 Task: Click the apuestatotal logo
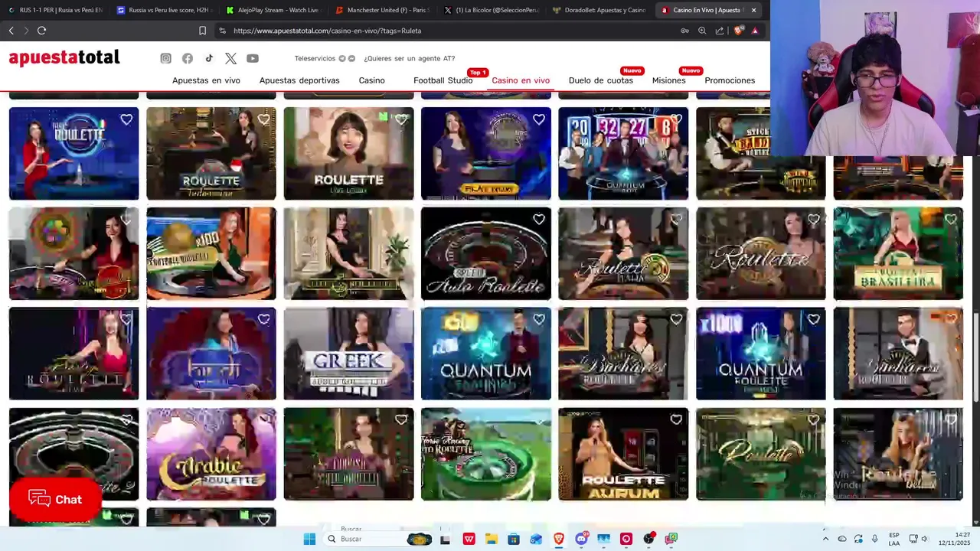64,58
